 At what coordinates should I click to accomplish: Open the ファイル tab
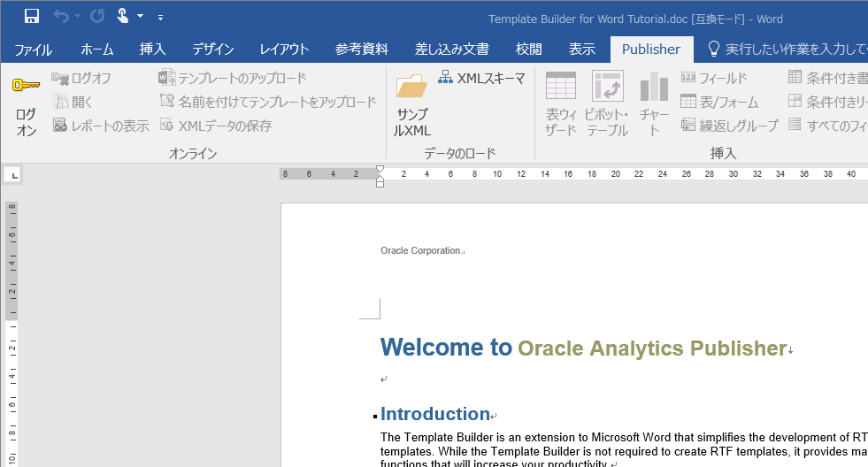pyautogui.click(x=34, y=50)
